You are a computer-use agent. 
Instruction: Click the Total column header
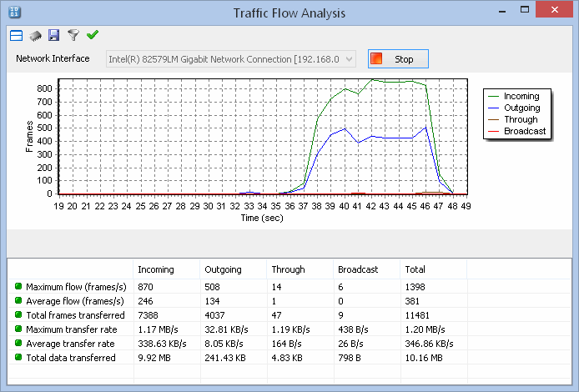415,269
